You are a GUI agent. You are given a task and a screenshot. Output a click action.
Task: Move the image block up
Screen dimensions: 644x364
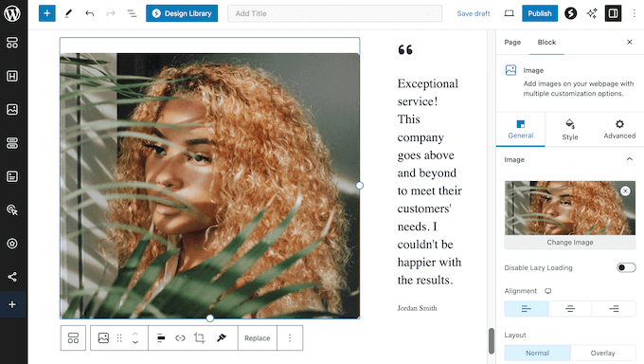[135, 334]
